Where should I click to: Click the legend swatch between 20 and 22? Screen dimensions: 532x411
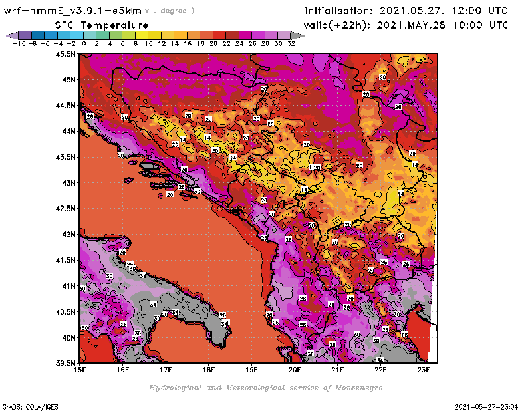click(219, 35)
